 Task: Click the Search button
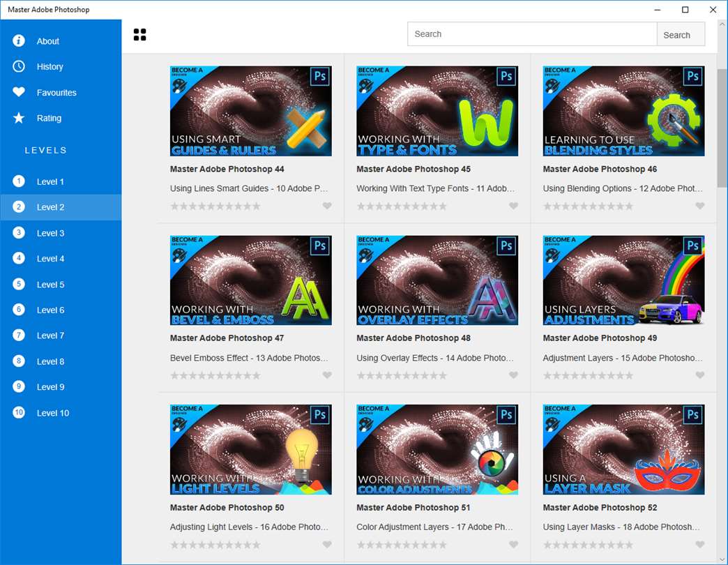coord(681,34)
